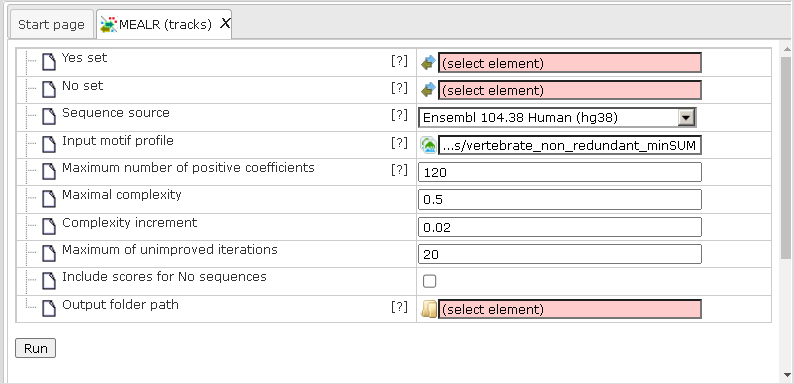Viewport: 794px width, 384px height.
Task: Click the Input motif profile icon
Action: 428,146
